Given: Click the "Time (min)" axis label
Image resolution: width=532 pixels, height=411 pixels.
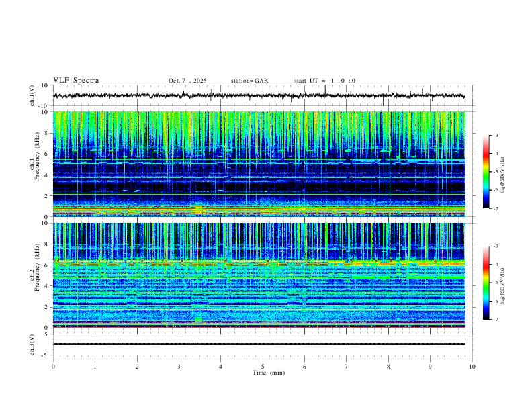Looking at the screenshot, I should [x=269, y=373].
